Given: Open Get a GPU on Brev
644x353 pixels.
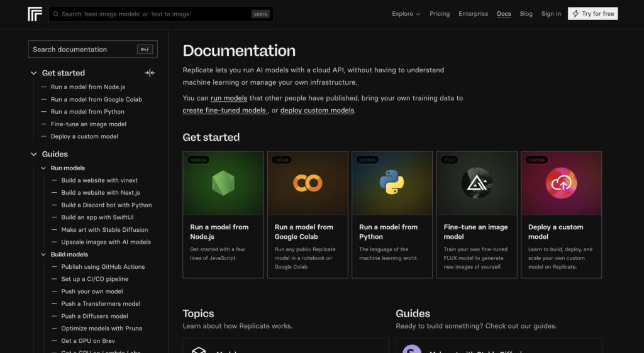Looking at the screenshot, I should click(x=88, y=340).
